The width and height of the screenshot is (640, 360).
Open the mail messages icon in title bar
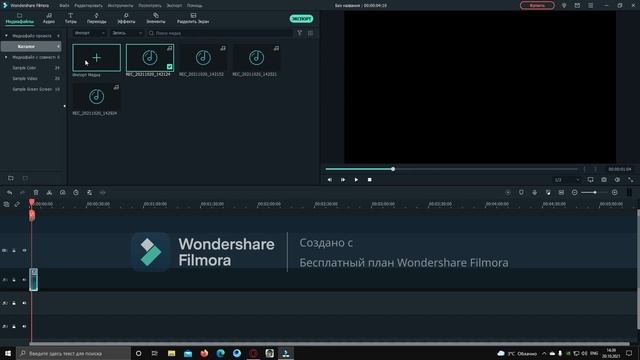point(577,5)
